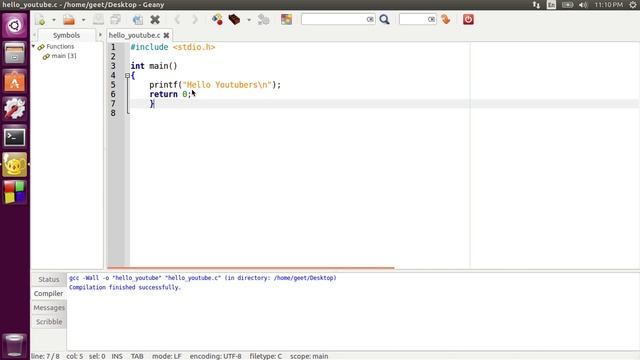Click the Jump to line icon
The image size is (640, 360).
[x=446, y=20]
